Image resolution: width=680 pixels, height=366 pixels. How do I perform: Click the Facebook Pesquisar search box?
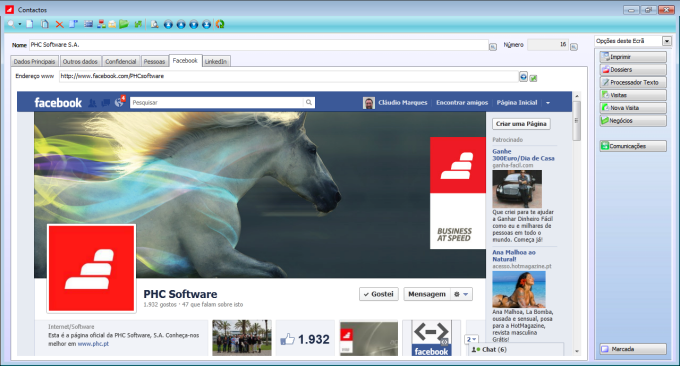[217, 103]
